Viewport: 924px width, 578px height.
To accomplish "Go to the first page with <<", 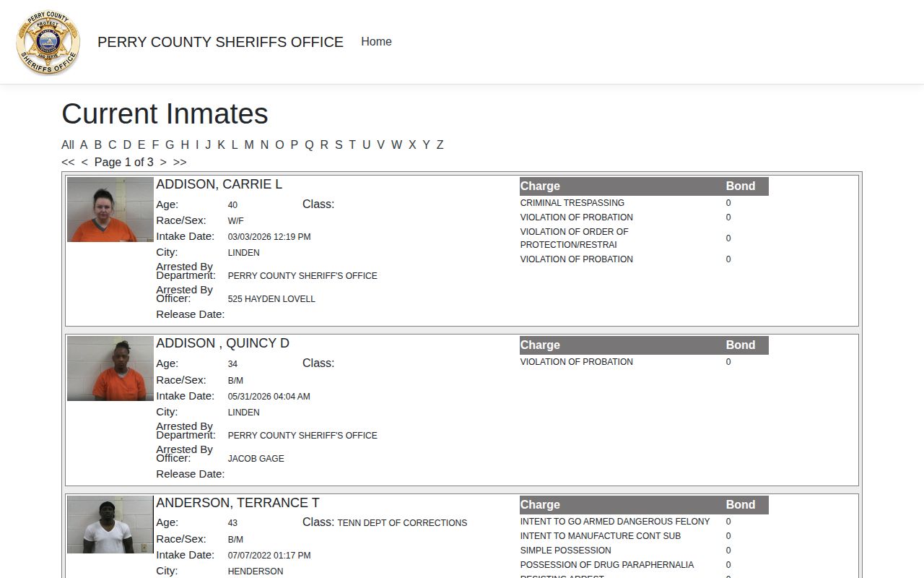I will coord(68,162).
